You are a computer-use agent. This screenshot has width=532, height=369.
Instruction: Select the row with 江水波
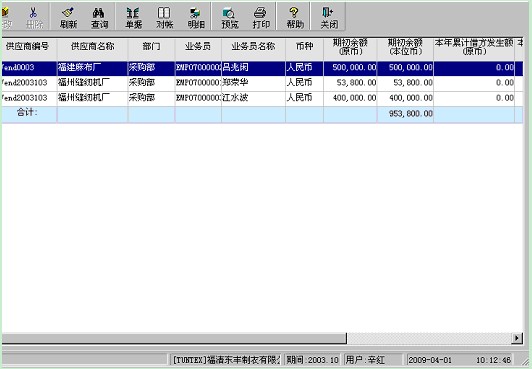click(262, 99)
